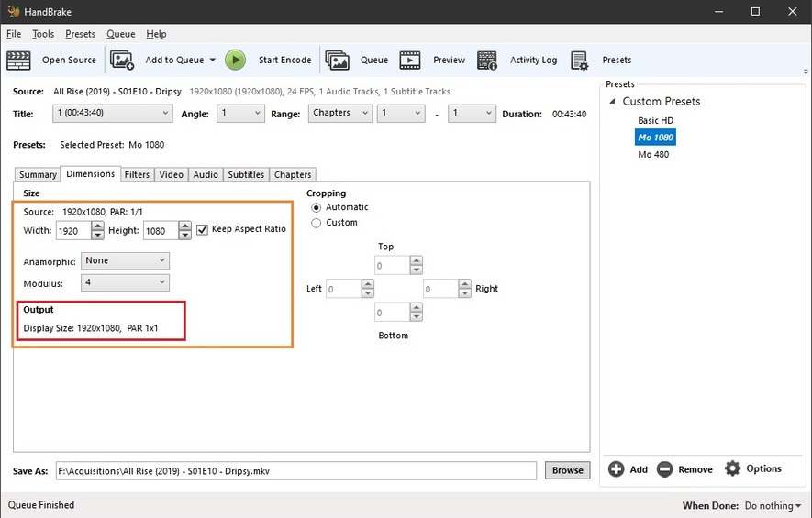Click the Remove preset minus icon
The width and height of the screenshot is (812, 518).
click(664, 468)
